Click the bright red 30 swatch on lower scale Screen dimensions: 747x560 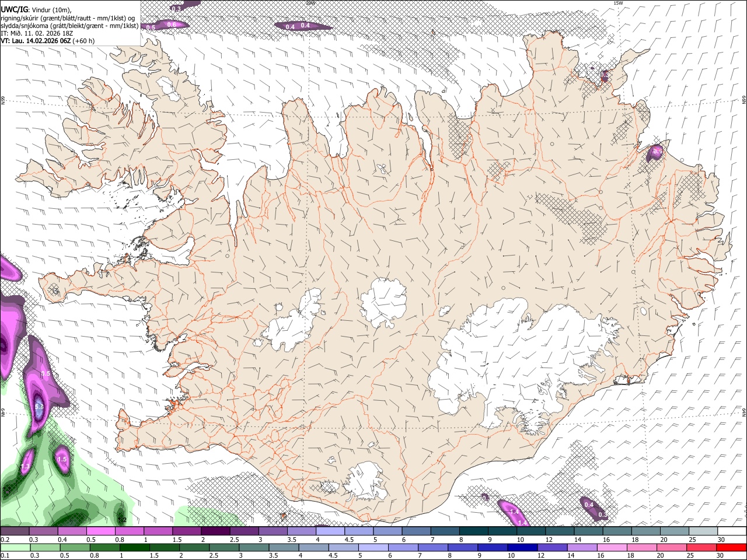click(731, 547)
